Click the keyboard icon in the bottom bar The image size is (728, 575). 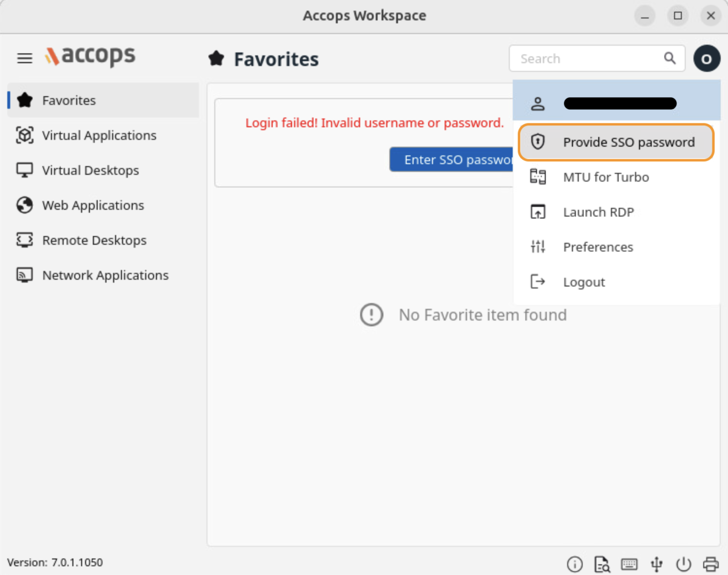(x=629, y=564)
